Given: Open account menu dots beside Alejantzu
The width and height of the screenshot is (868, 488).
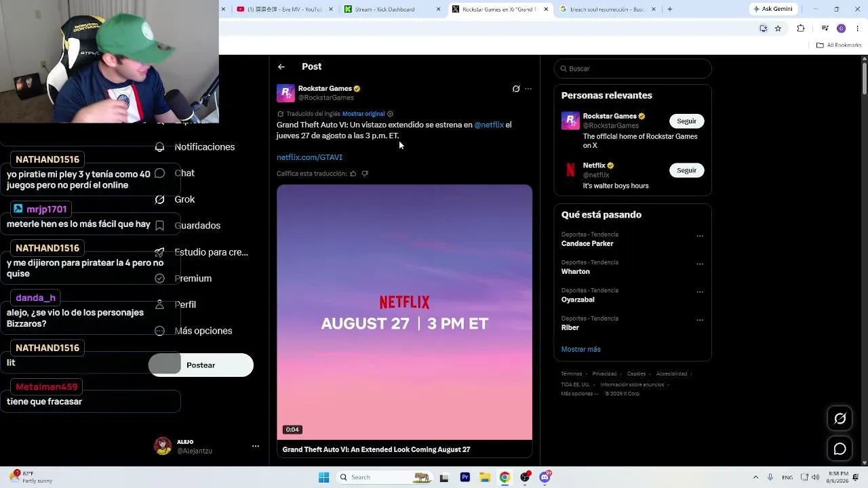Looking at the screenshot, I should (x=256, y=446).
